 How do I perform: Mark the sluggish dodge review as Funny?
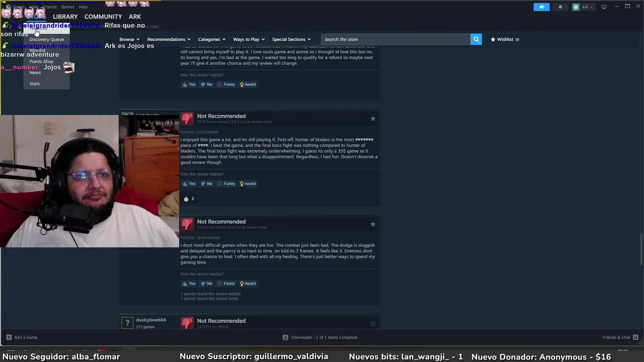226,284
